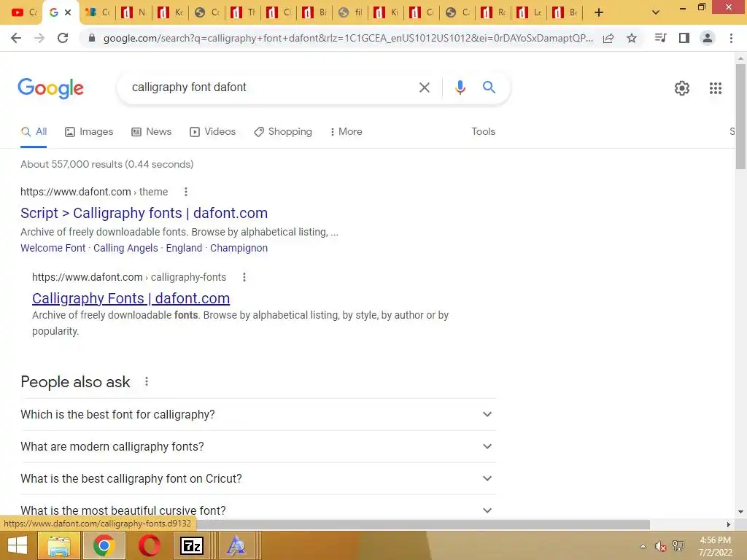The height and width of the screenshot is (560, 747).
Task: Open the tab search queue icon
Action: [x=660, y=38]
